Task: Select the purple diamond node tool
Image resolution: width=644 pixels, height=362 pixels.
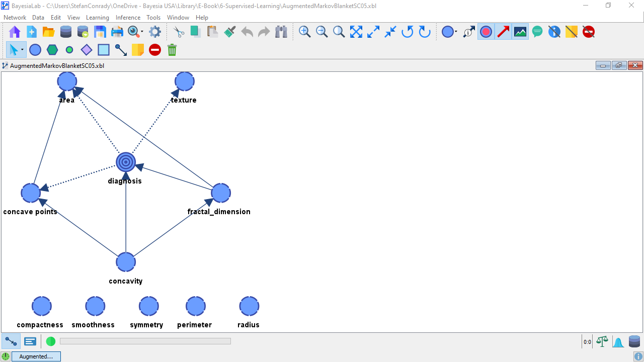Action: 87,50
